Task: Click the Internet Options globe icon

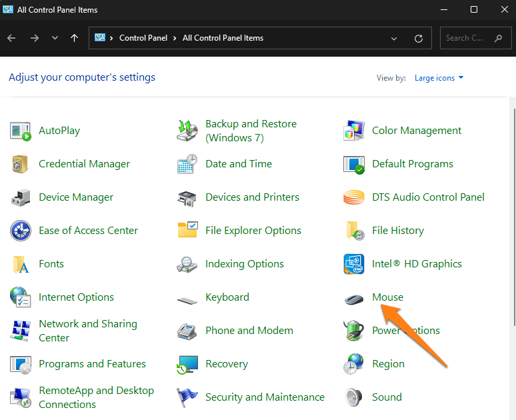Action: [x=21, y=297]
